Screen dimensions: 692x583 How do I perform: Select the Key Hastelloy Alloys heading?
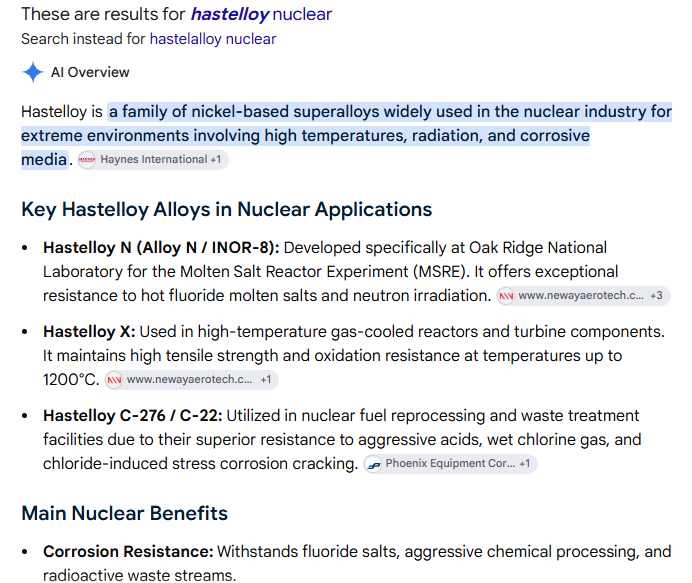click(226, 209)
